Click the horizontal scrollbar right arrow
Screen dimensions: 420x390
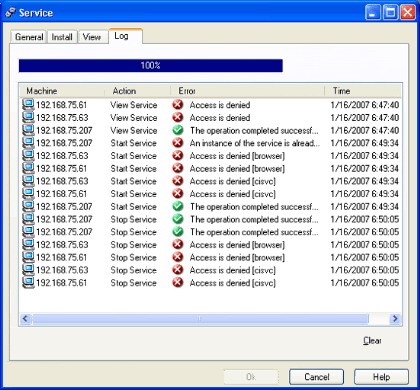click(x=395, y=319)
